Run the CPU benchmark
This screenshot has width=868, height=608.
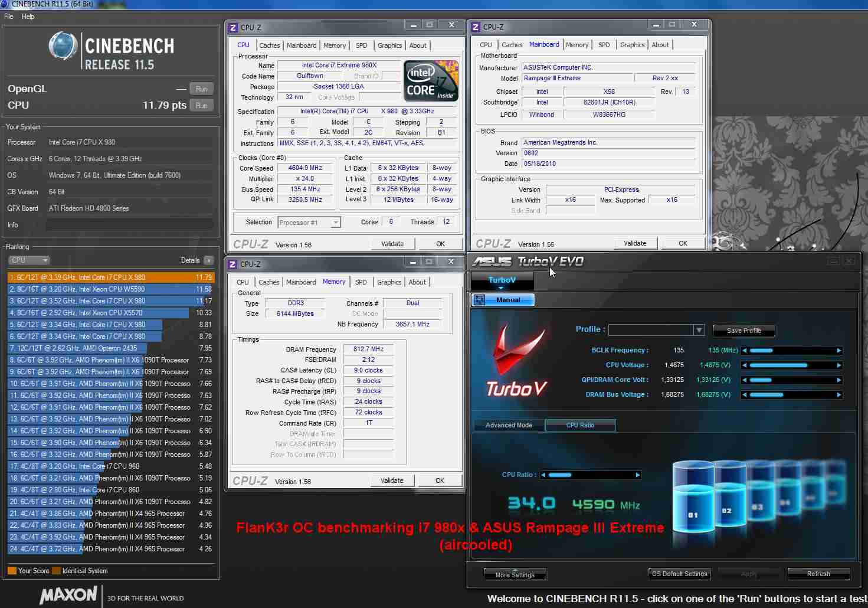pyautogui.click(x=202, y=106)
